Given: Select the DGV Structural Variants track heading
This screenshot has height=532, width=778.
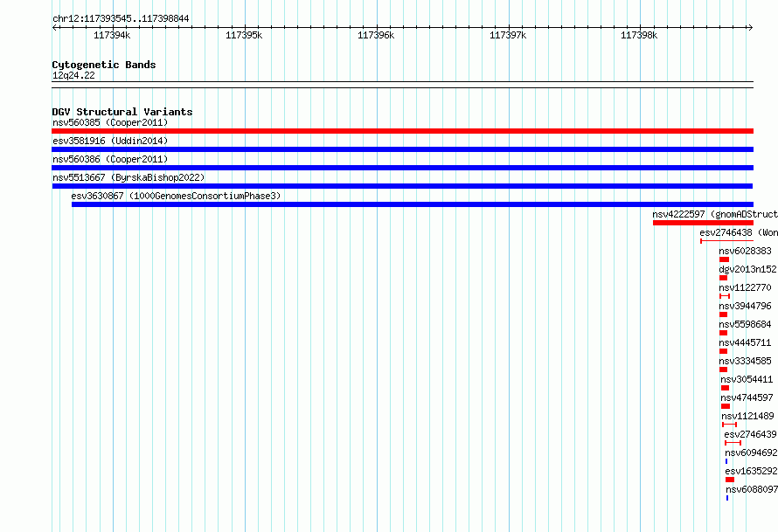Looking at the screenshot, I should (122, 112).
